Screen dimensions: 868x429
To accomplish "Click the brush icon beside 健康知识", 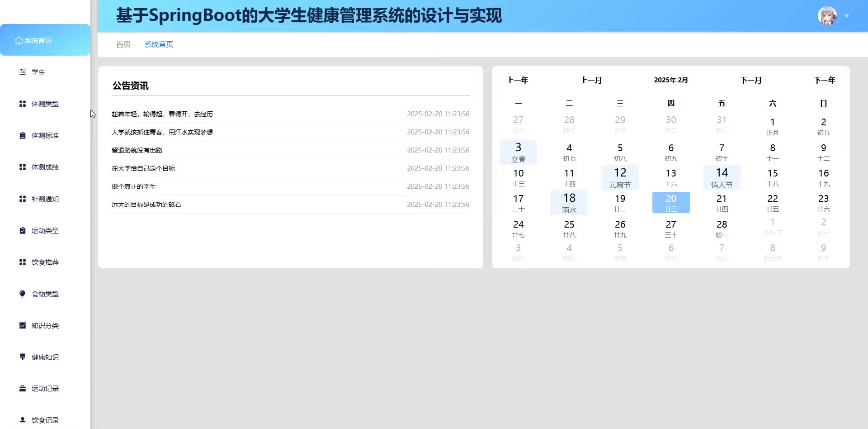I will point(23,357).
